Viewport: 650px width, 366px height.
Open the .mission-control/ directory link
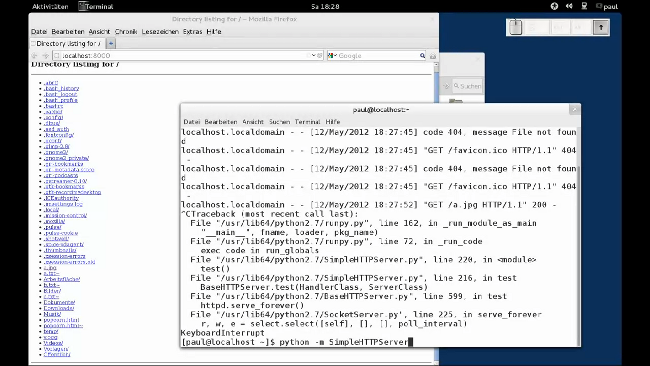pyautogui.click(x=65, y=216)
